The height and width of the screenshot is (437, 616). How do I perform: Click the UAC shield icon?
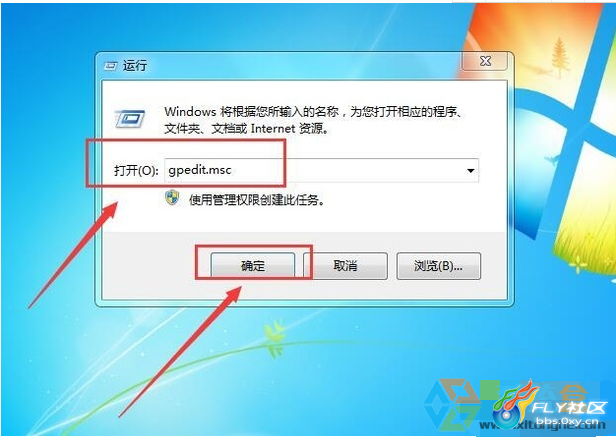pyautogui.click(x=172, y=198)
